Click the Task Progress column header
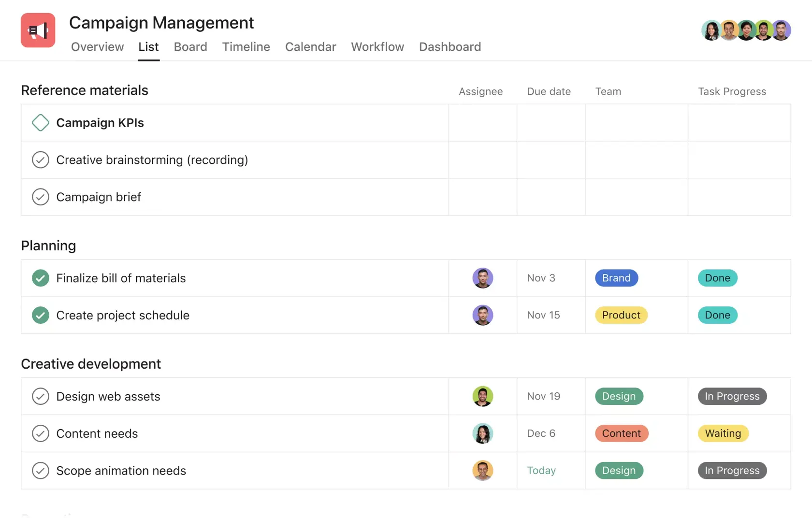 pyautogui.click(x=732, y=91)
